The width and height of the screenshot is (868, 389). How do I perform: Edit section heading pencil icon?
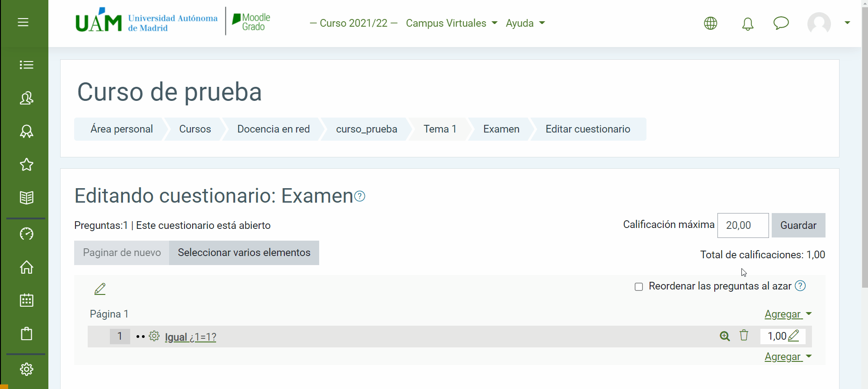point(100,289)
